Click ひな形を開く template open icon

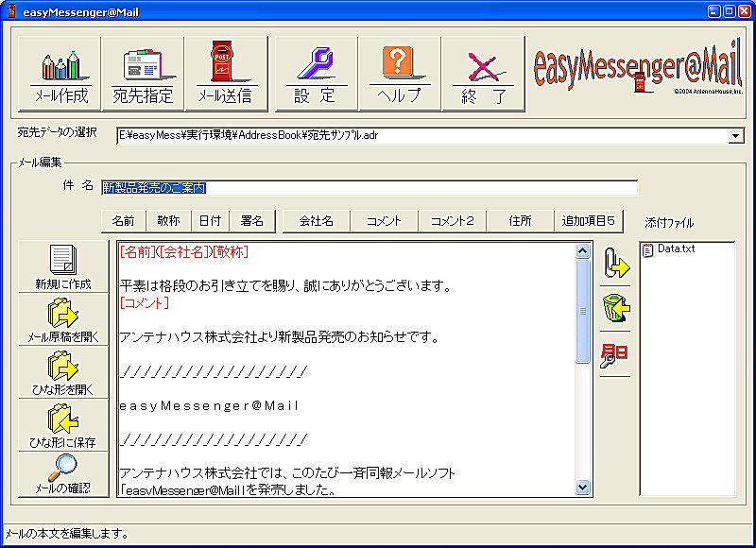tap(63, 371)
